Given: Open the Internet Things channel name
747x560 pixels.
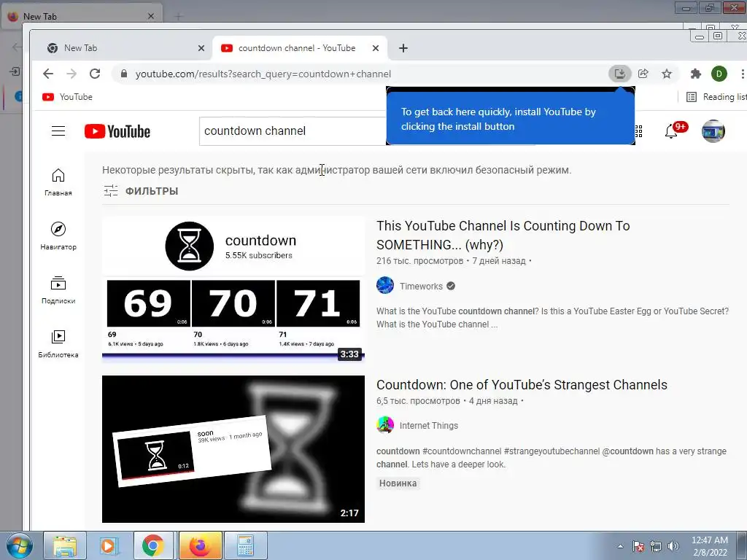Looking at the screenshot, I should point(429,426).
